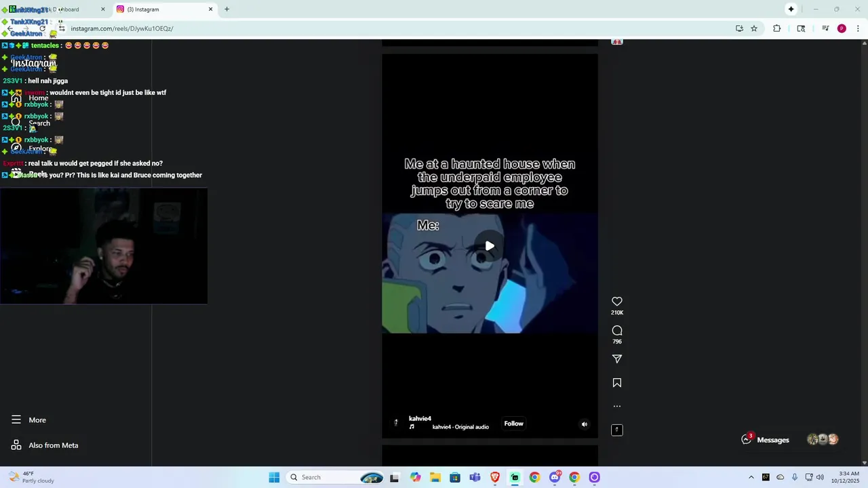Close the Instagram browser tab
This screenshot has width=868, height=488.
coord(210,9)
